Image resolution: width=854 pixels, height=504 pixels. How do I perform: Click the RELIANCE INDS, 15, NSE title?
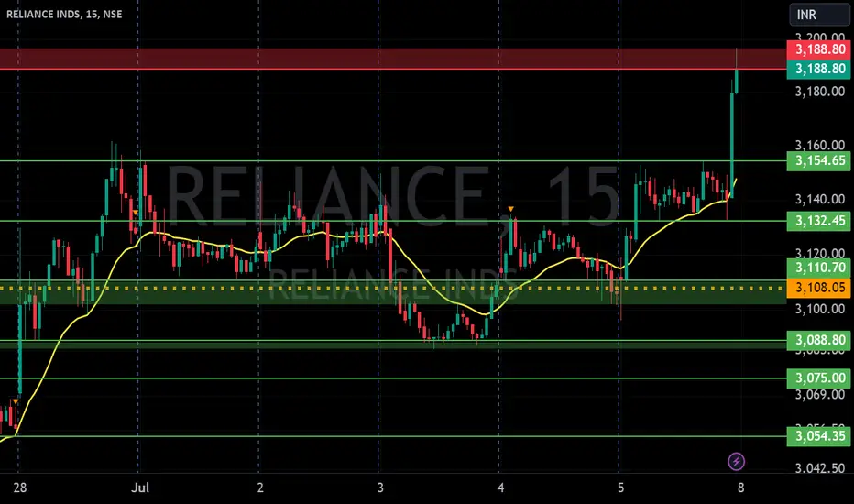[64, 14]
